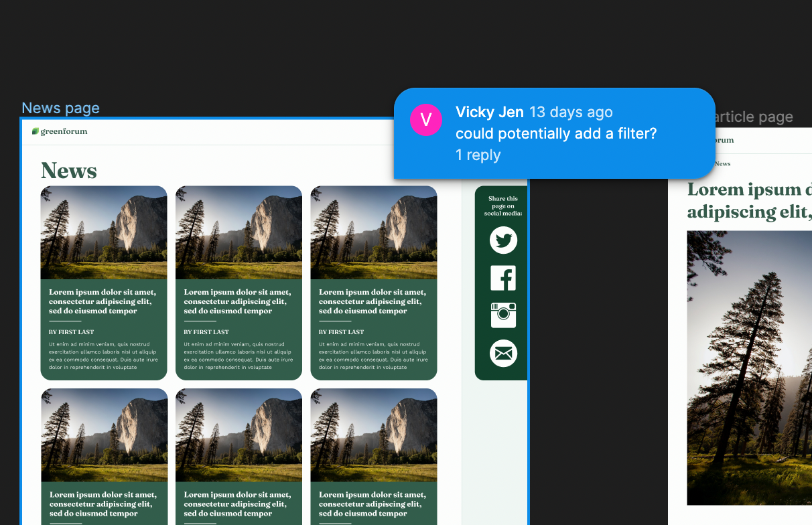Screen dimensions: 812x525
Task: Select the large tree photo on article page
Action: [x=750, y=368]
